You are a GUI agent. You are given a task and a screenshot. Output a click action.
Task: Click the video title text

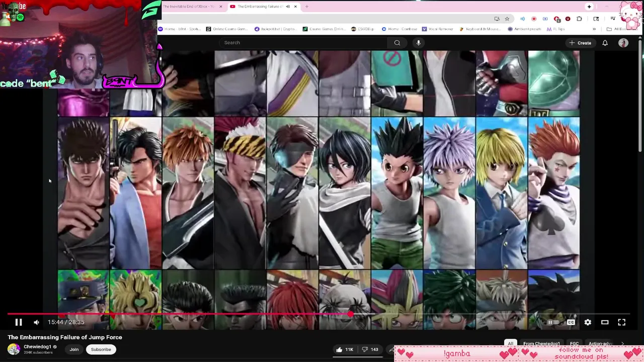65,337
